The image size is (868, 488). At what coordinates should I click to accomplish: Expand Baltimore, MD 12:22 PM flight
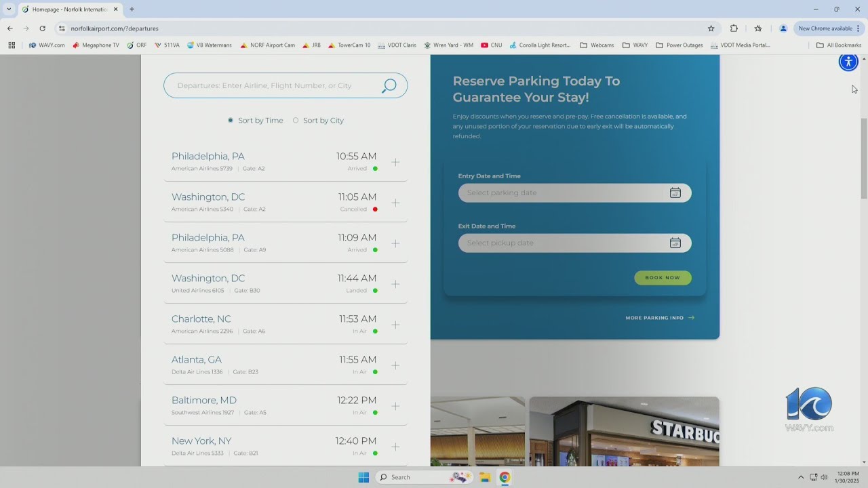395,406
